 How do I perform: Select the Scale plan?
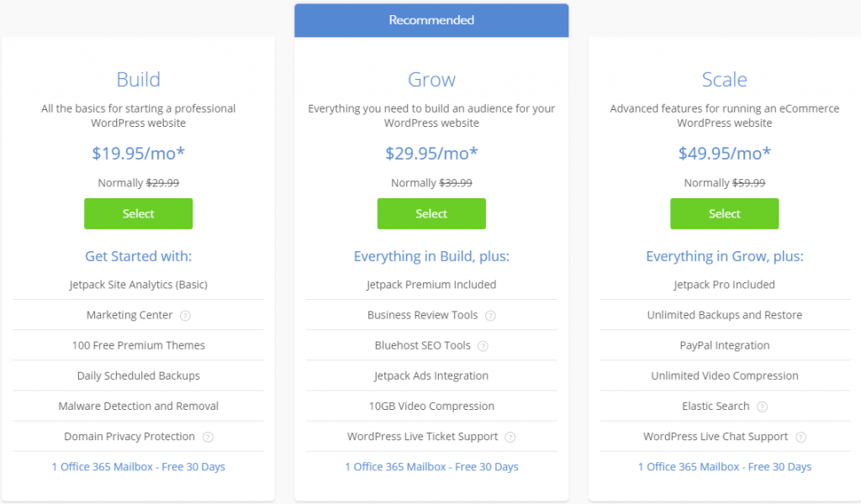724,213
